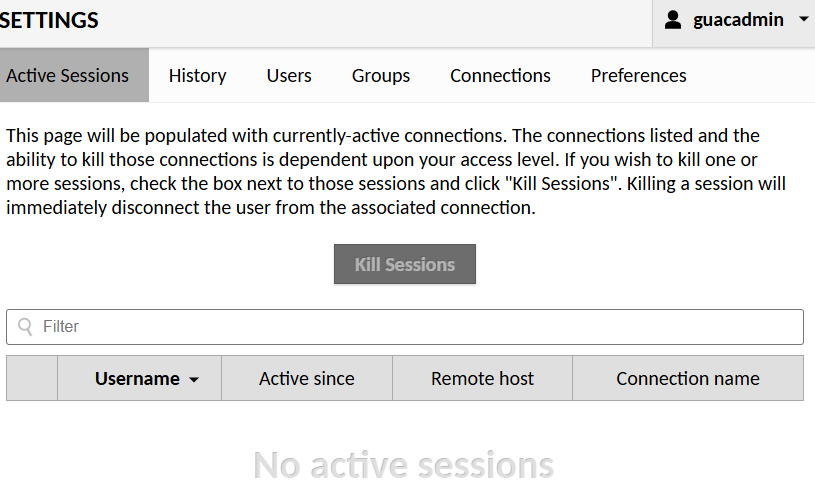
Task: Sort by the Remote host column
Action: coord(482,379)
